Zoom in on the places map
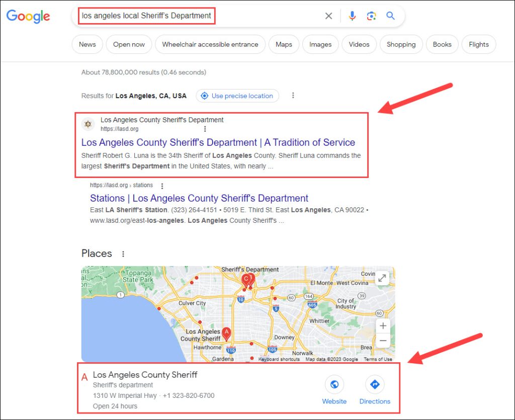515x420 pixels. coord(383,326)
